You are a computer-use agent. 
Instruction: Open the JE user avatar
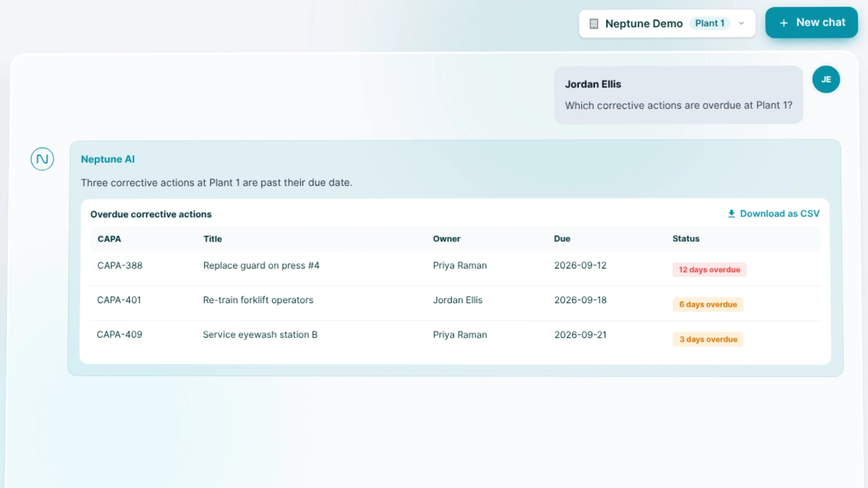(x=826, y=80)
